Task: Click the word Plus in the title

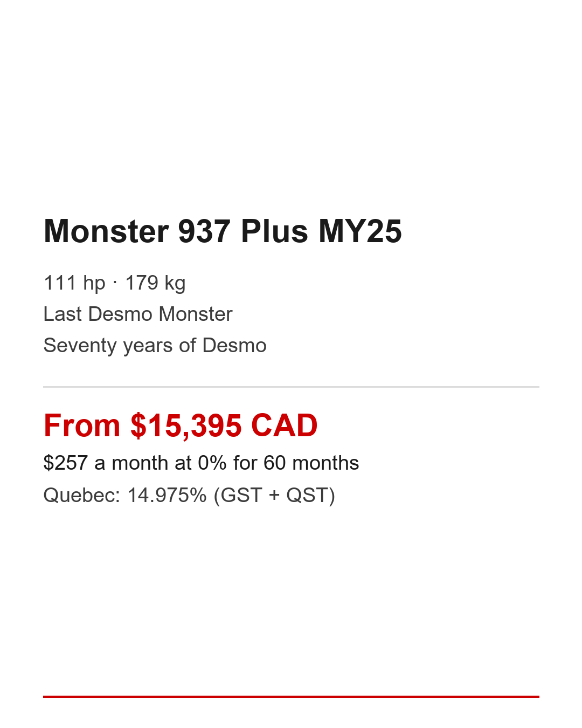Action: tap(274, 231)
